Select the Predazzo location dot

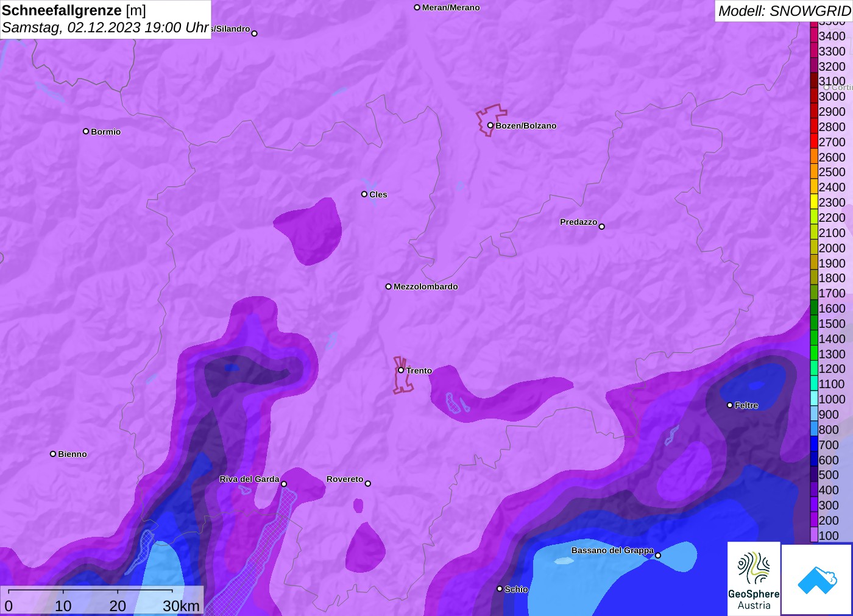point(602,227)
